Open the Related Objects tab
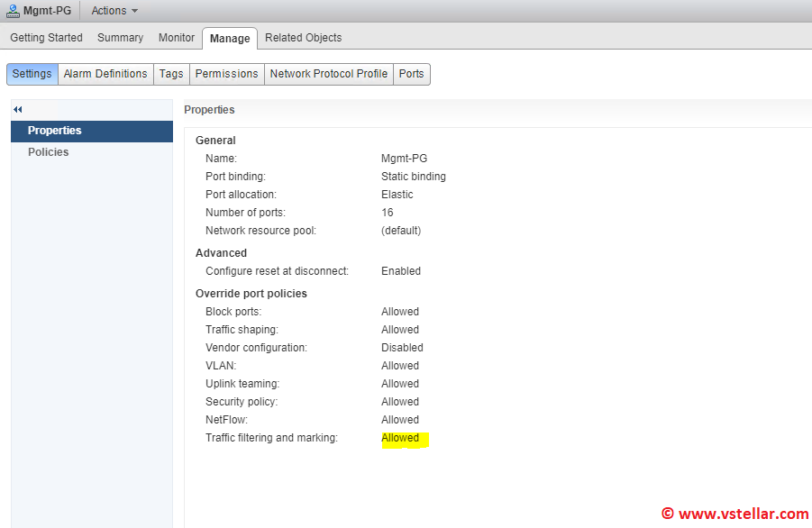The height and width of the screenshot is (528, 812). (x=303, y=38)
